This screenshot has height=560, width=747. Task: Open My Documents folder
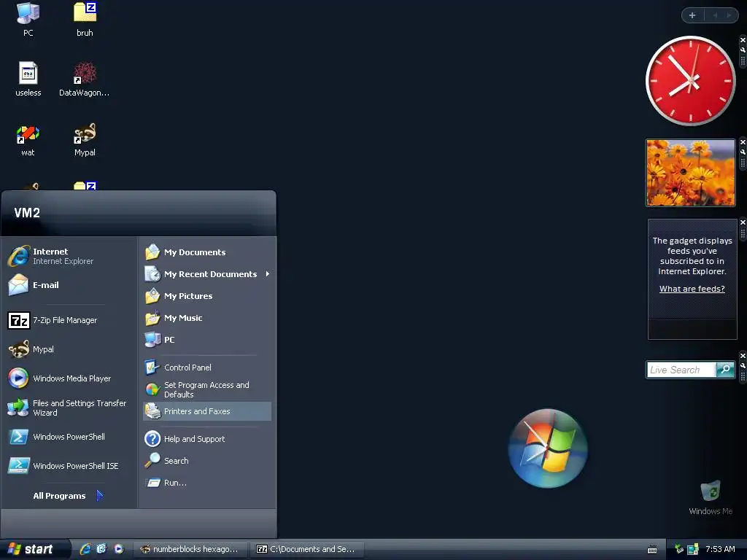pos(206,252)
